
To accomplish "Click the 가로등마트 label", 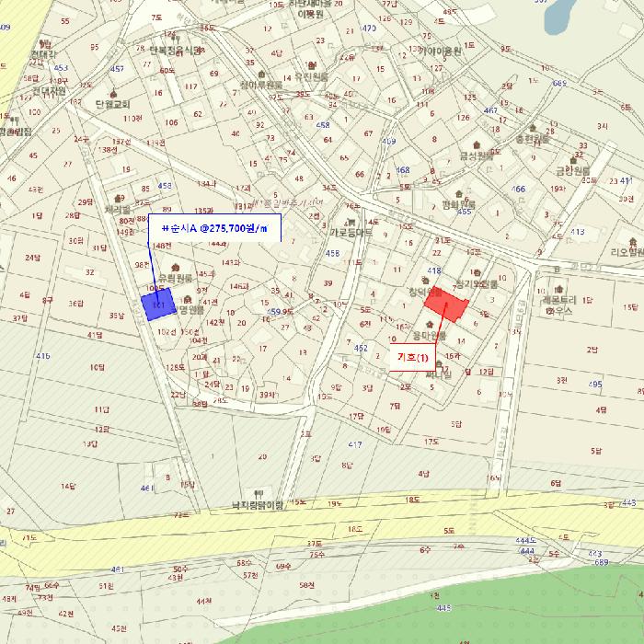I will (351, 232).
